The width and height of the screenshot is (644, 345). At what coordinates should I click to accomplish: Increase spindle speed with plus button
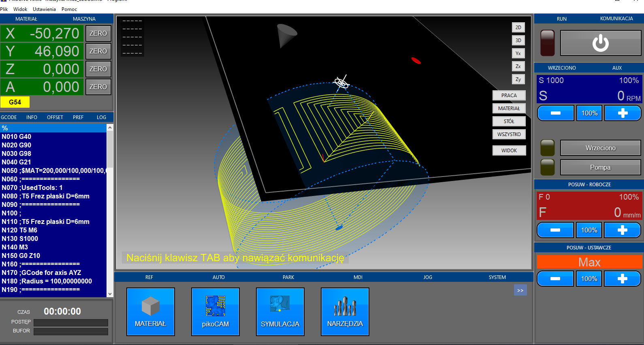(x=623, y=113)
